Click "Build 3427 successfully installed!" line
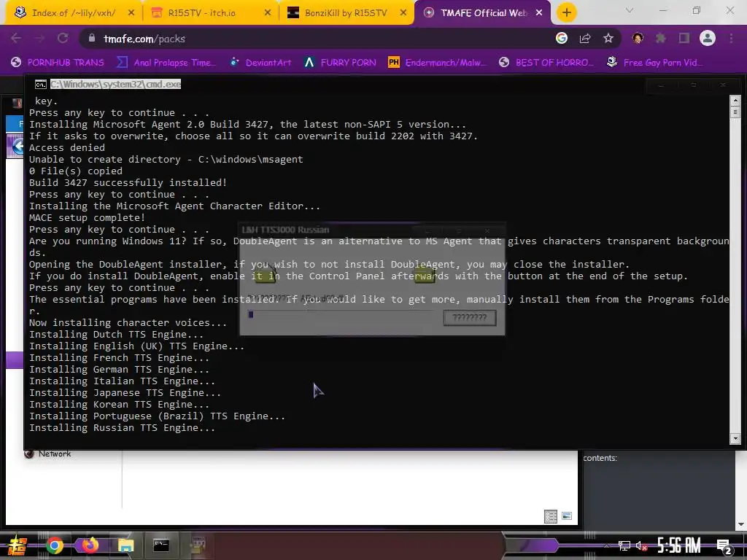This screenshot has width=747, height=560. pyautogui.click(x=128, y=182)
